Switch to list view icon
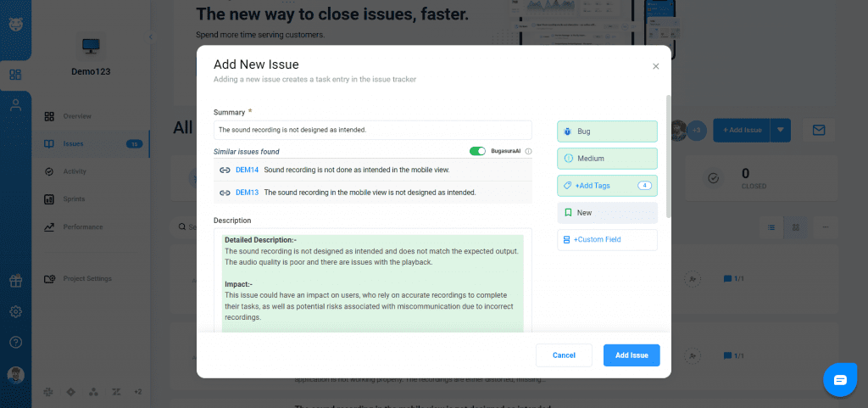 click(x=771, y=227)
